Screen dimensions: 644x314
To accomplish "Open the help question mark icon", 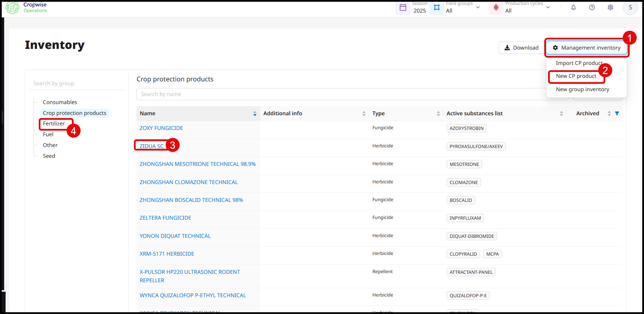I will 592,7.
